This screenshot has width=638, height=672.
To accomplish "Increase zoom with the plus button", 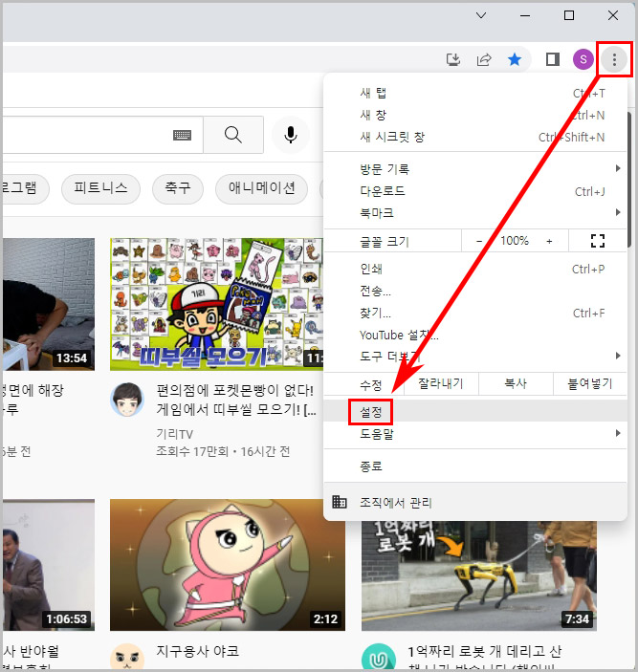I will click(x=549, y=241).
